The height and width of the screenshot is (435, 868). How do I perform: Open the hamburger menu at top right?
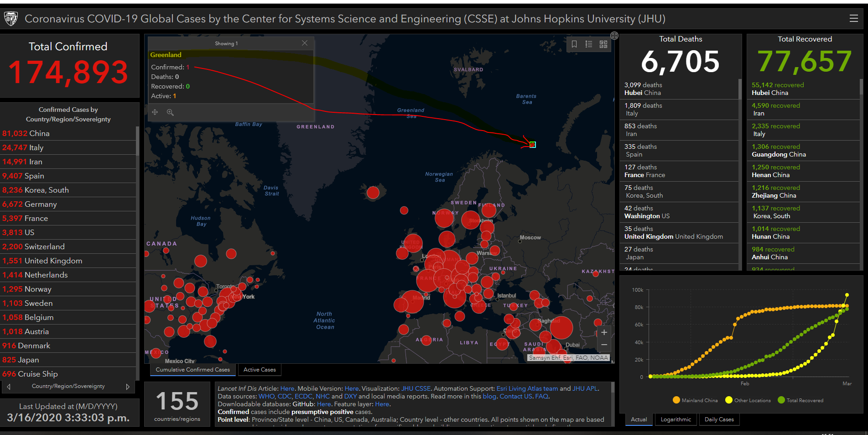click(853, 18)
